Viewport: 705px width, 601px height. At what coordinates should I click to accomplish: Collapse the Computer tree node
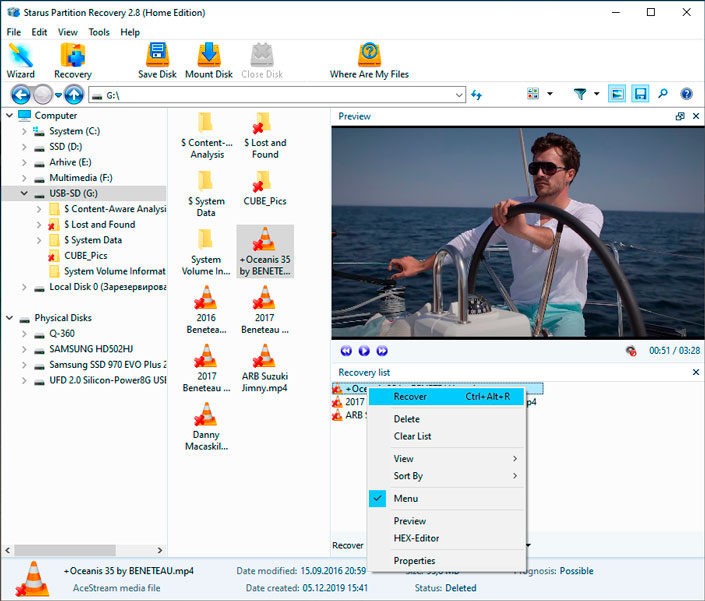(9, 116)
